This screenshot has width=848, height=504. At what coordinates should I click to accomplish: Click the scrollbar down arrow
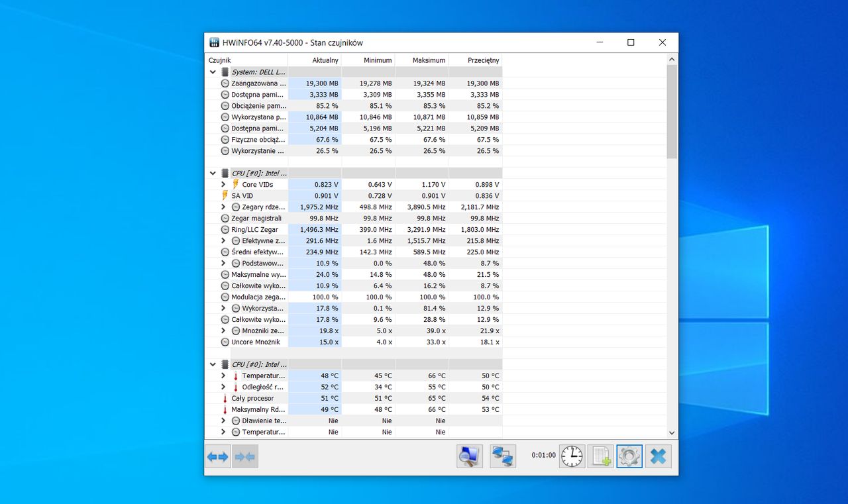672,432
